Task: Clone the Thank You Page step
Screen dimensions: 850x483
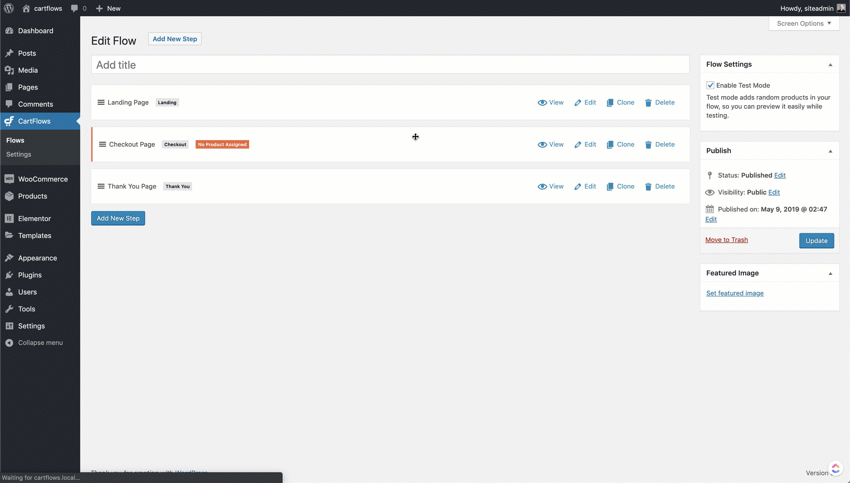Action: point(620,186)
